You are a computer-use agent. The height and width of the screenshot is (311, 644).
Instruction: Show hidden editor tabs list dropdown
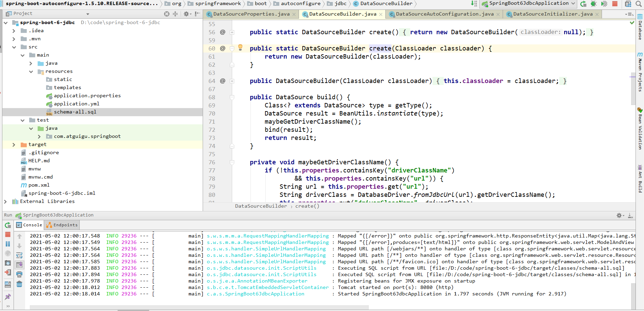(629, 14)
